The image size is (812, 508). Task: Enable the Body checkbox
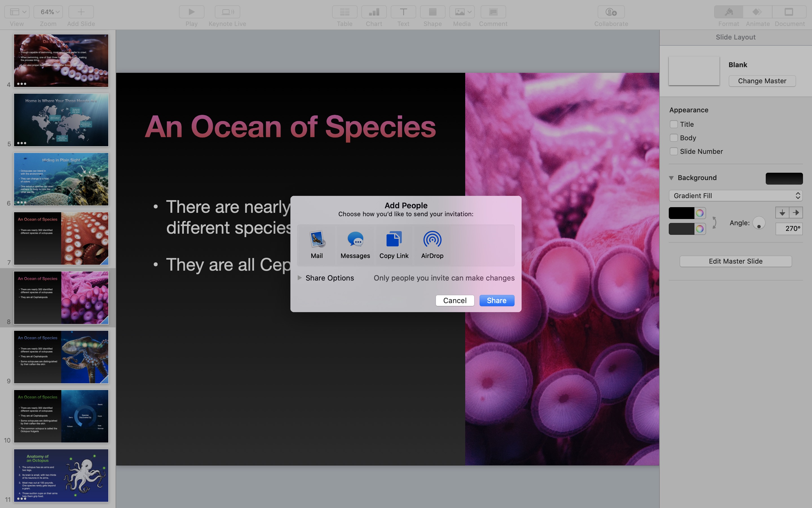673,138
